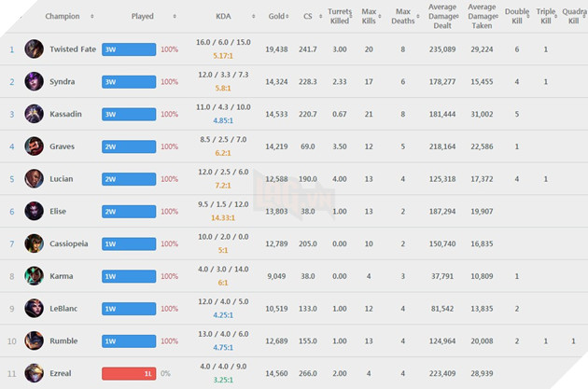Open the Kassadin name link
Screen dimensions: 588x389
tap(65, 114)
